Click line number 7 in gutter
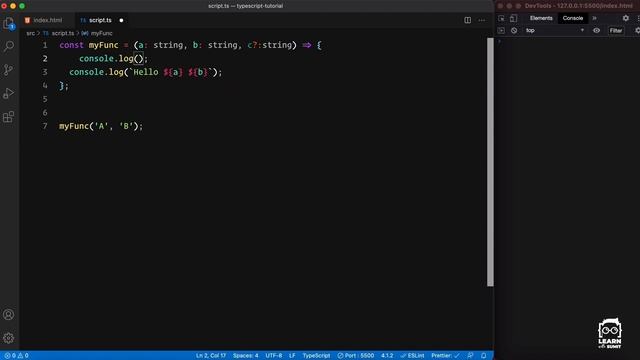The width and height of the screenshot is (640, 360). click(45, 126)
